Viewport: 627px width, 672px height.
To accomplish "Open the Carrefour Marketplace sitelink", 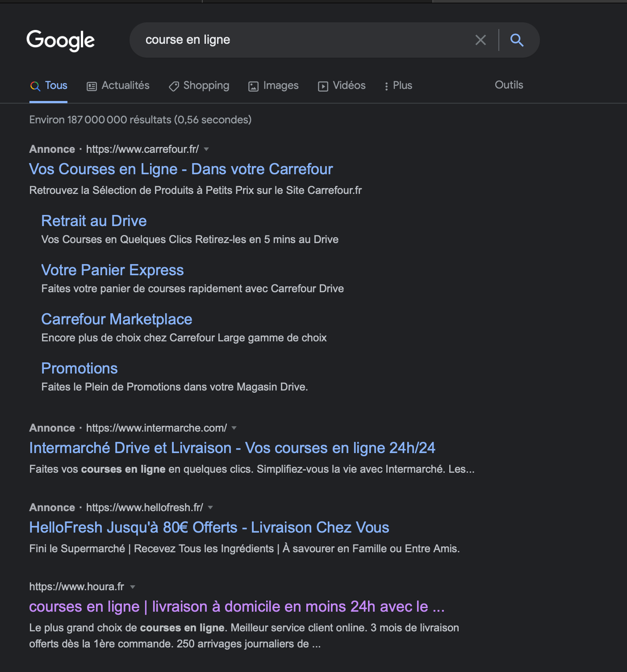I will [x=117, y=319].
